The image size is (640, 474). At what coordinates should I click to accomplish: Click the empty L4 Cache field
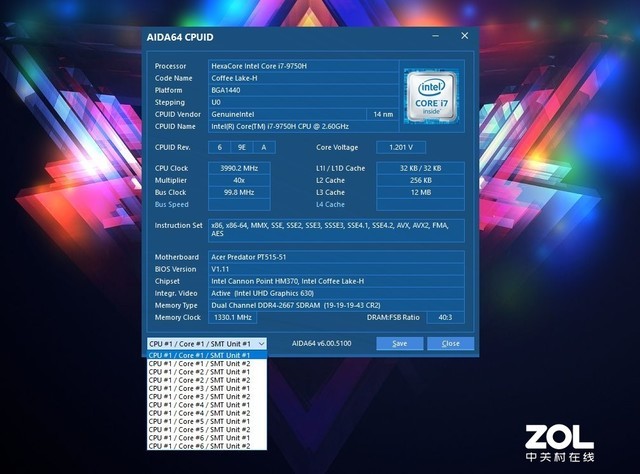420,205
